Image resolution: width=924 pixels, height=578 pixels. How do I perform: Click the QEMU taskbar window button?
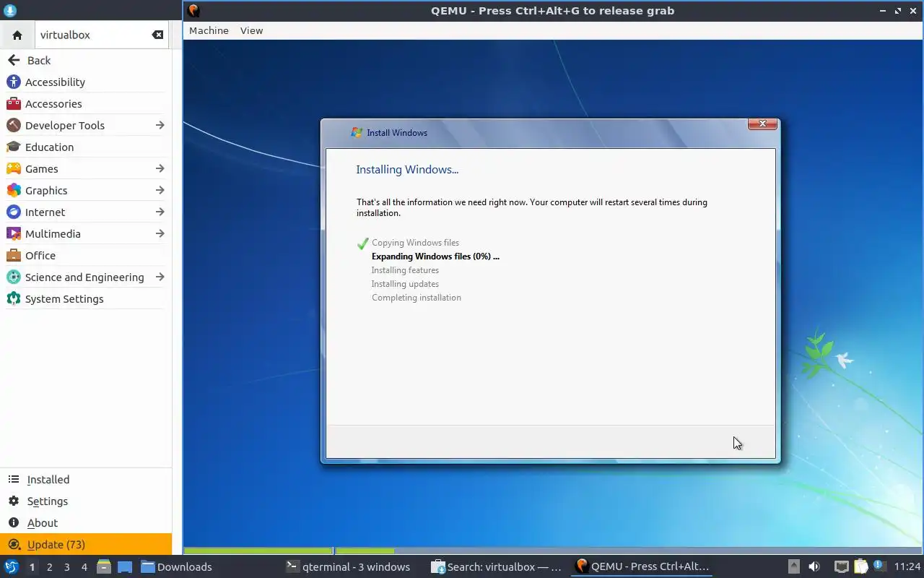642,567
